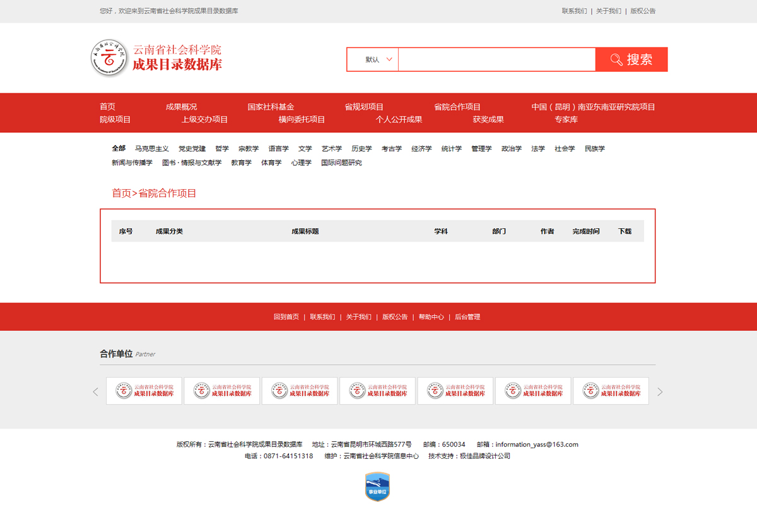This screenshot has height=532, width=757.
Task: Open the 默认 search type dropdown
Action: (x=373, y=59)
